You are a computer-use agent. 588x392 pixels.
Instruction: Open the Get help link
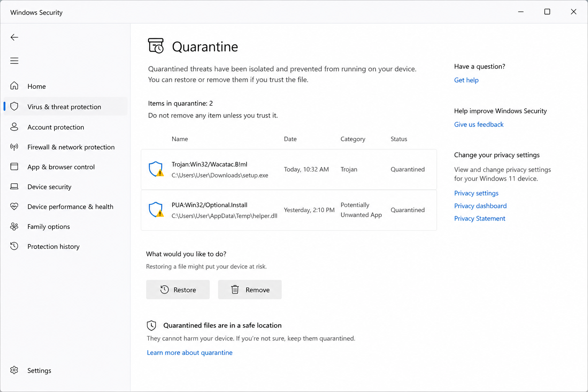(466, 80)
